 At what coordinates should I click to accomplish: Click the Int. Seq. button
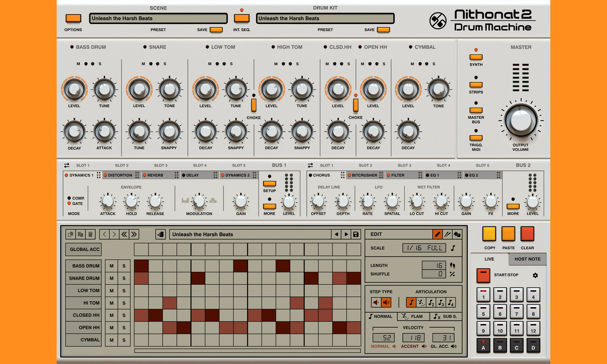tap(242, 18)
